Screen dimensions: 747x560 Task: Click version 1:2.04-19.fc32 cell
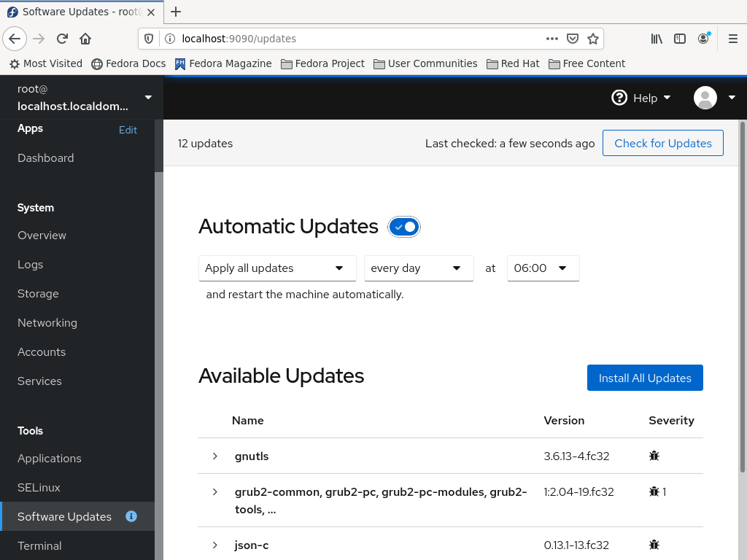click(x=578, y=492)
